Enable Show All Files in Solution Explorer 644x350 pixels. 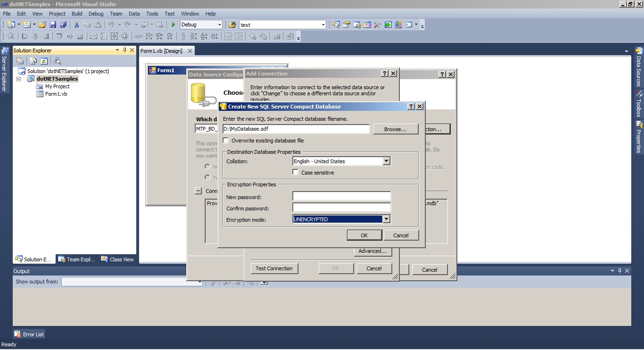pyautogui.click(x=32, y=61)
